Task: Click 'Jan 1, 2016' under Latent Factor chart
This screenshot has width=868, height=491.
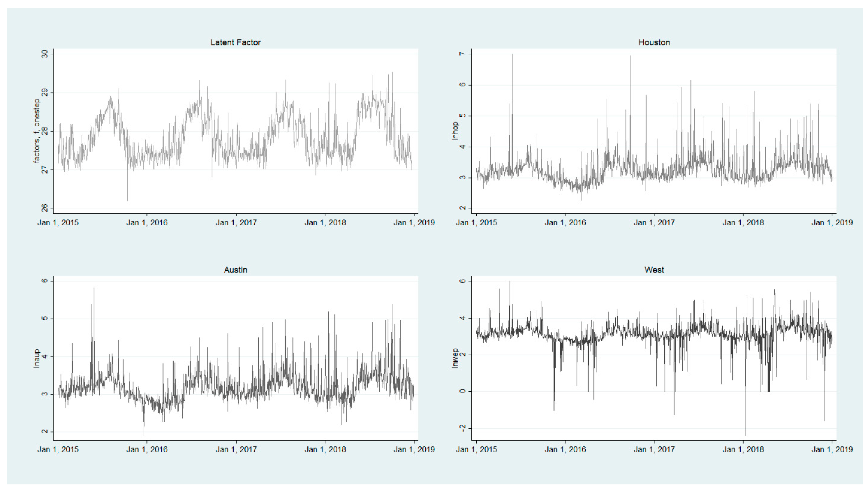Action: pos(147,222)
